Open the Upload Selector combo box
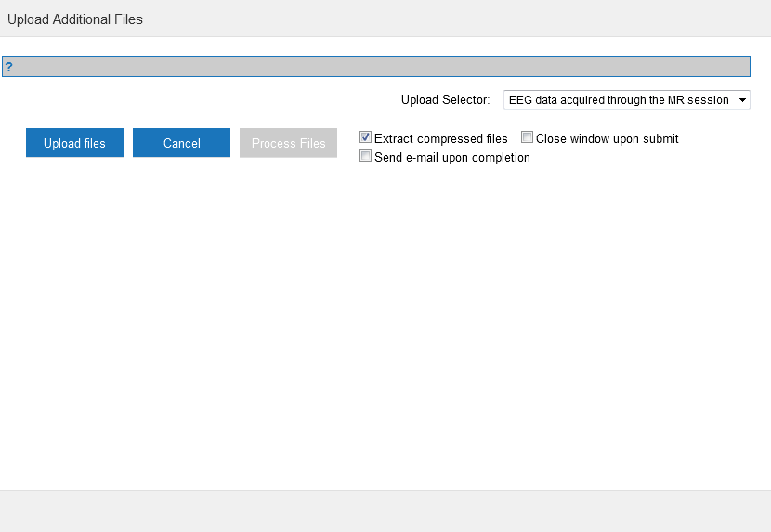Screen dimensions: 771x532 click(626, 99)
